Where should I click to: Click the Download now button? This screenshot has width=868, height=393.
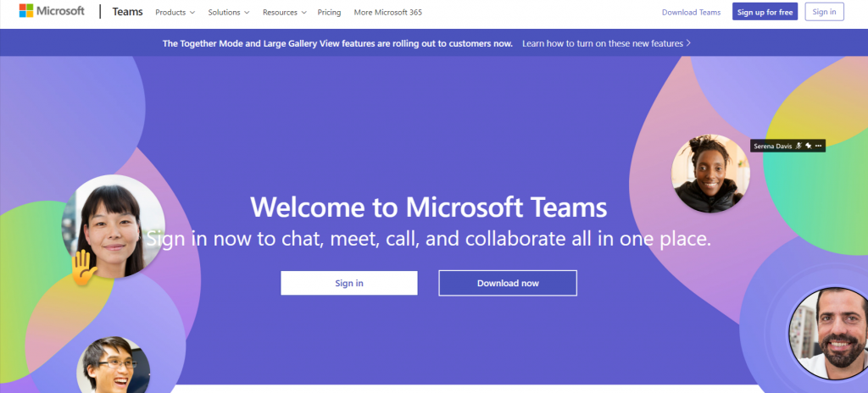point(508,283)
